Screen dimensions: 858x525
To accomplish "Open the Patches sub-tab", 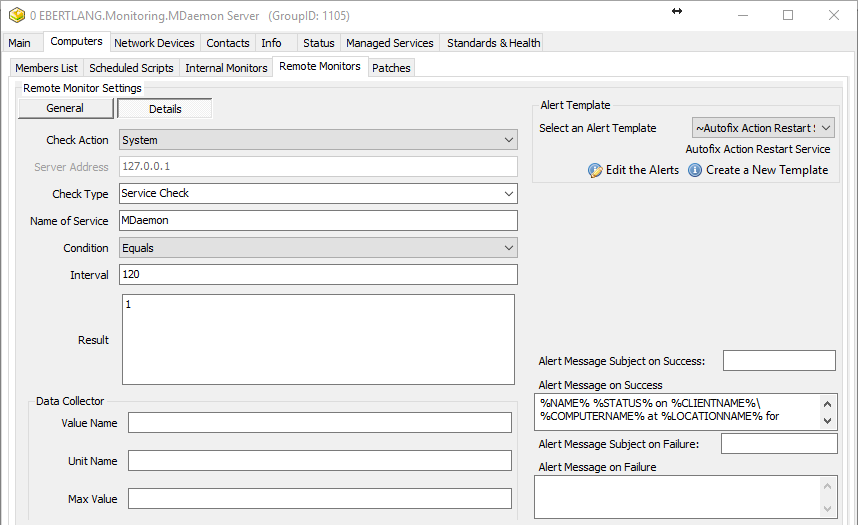I will click(391, 68).
